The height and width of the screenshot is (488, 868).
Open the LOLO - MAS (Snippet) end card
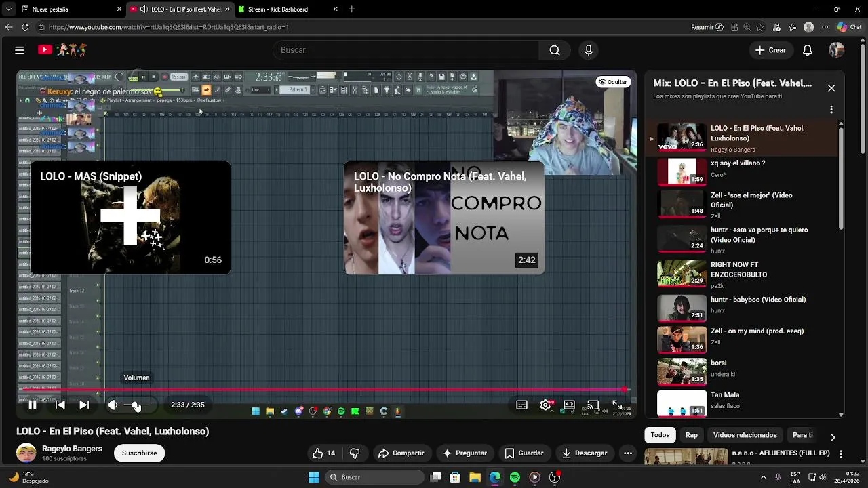tap(130, 218)
